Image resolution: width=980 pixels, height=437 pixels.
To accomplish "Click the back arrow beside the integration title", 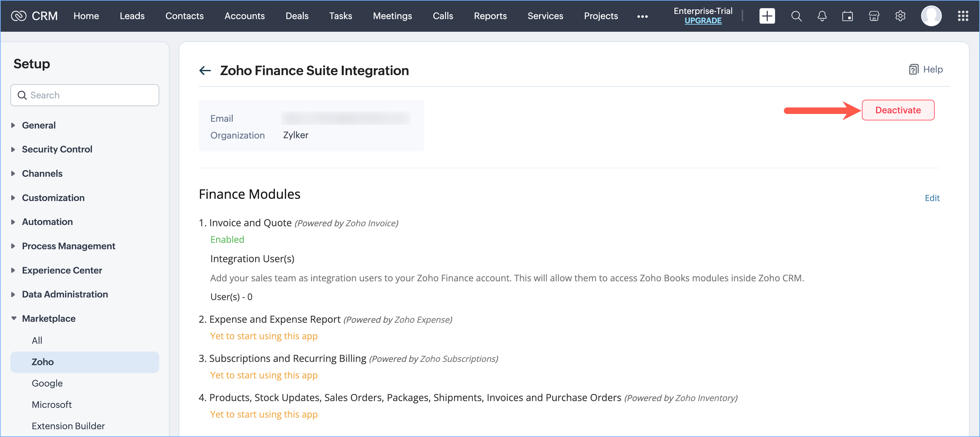I will (x=205, y=71).
